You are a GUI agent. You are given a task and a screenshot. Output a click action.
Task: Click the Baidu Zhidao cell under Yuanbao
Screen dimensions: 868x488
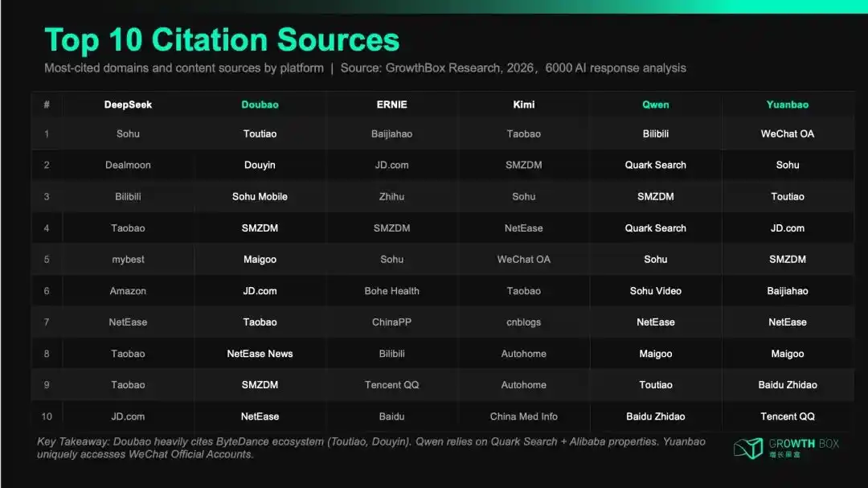point(787,385)
